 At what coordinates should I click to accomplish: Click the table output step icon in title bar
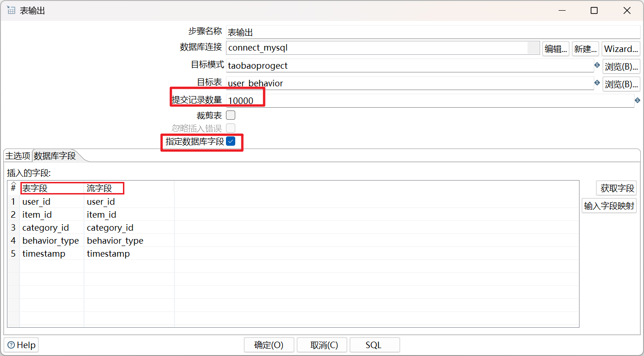click(x=11, y=10)
